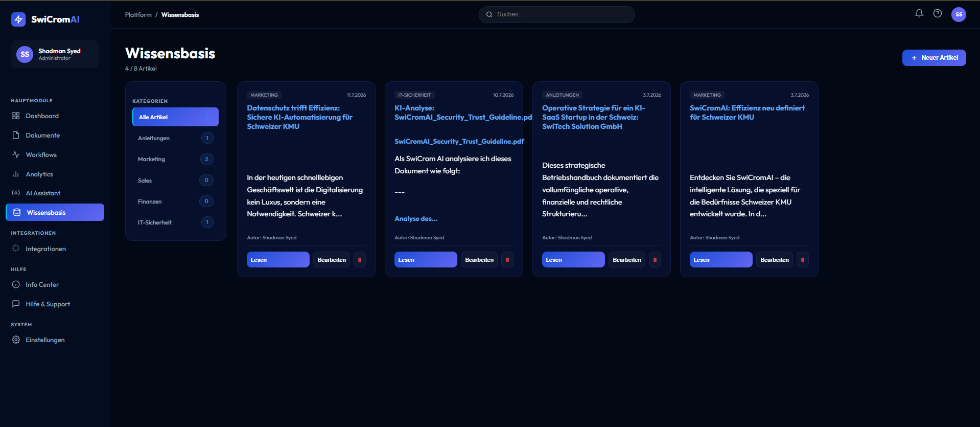Viewport: 980px width, 427px height.
Task: Click the SwiCromAI lightning logo icon
Action: point(18,19)
